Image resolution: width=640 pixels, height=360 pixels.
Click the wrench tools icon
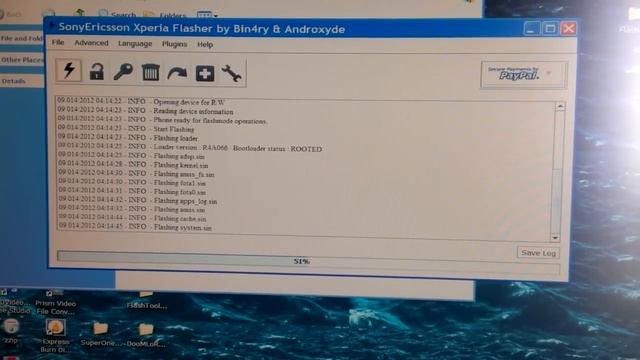coord(231,73)
